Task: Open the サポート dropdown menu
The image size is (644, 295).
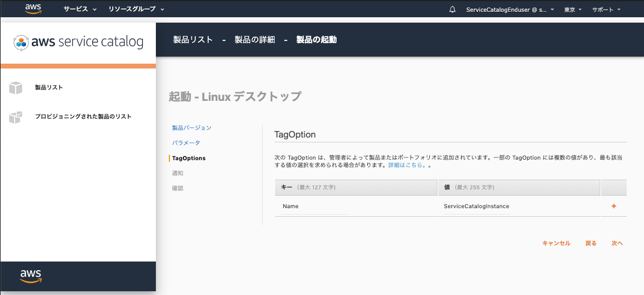Action: 606,10
